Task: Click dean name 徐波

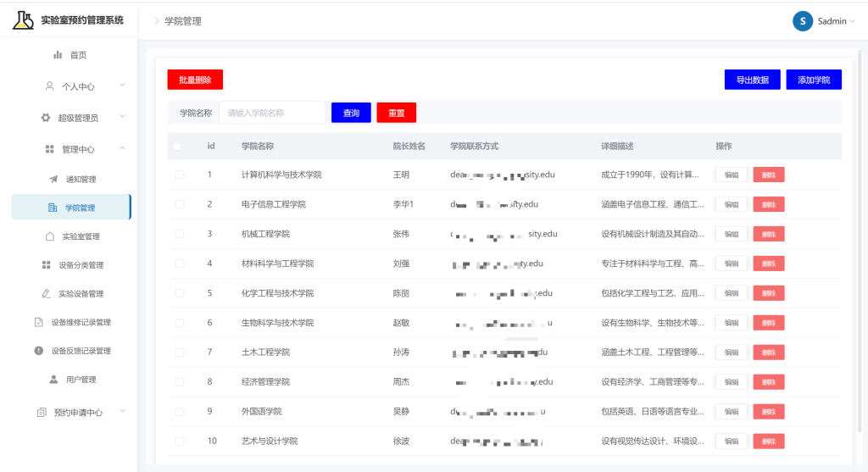Action: (x=401, y=441)
